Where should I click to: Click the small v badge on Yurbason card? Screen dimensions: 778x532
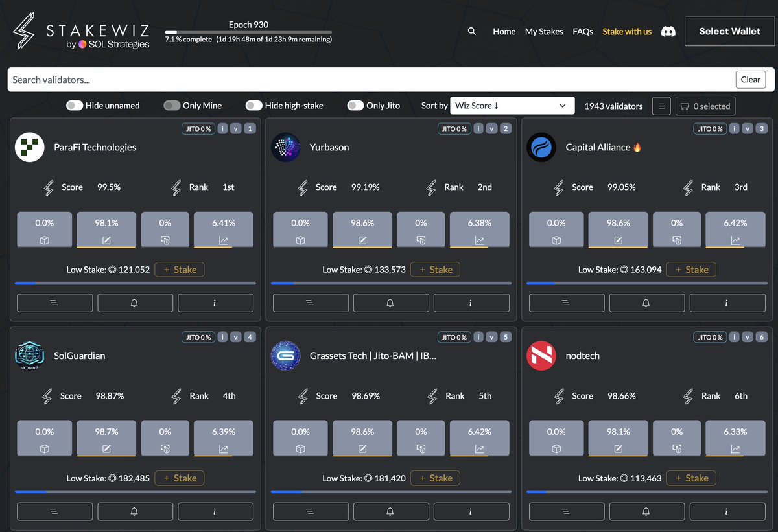[492, 129]
